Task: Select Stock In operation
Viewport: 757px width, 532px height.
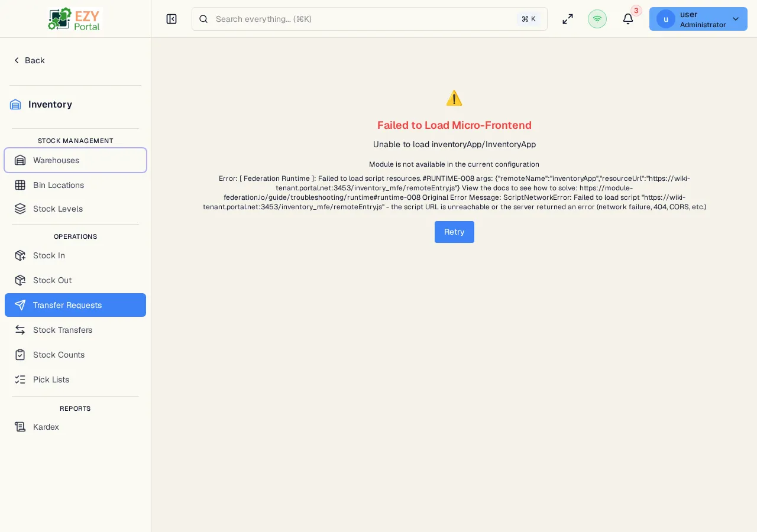Action: 75,255
